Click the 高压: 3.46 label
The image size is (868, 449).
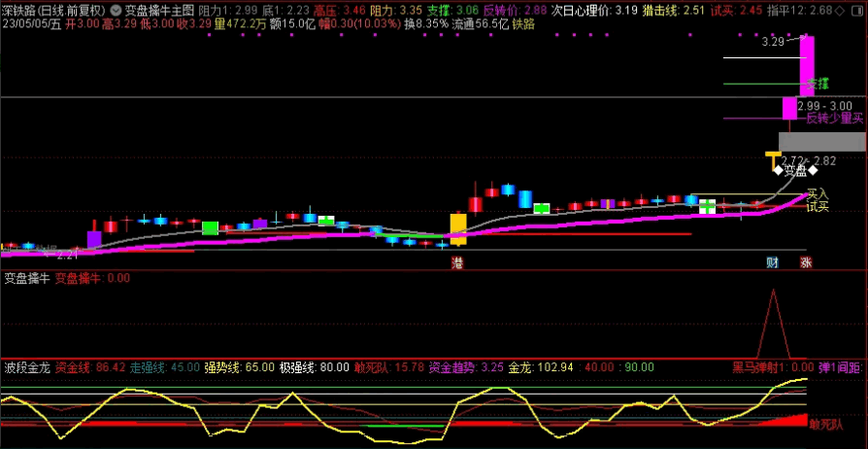coord(340,10)
